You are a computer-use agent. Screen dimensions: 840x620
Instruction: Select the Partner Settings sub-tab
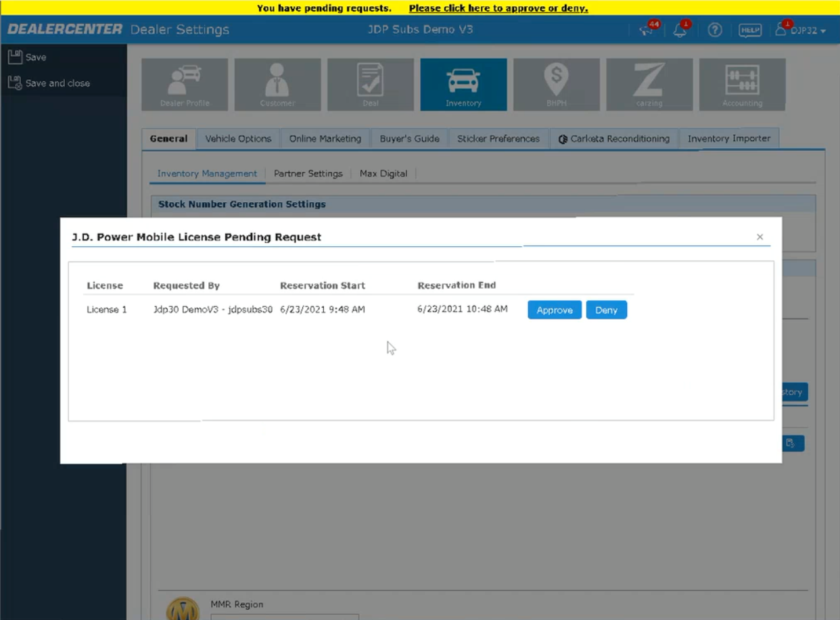point(308,174)
